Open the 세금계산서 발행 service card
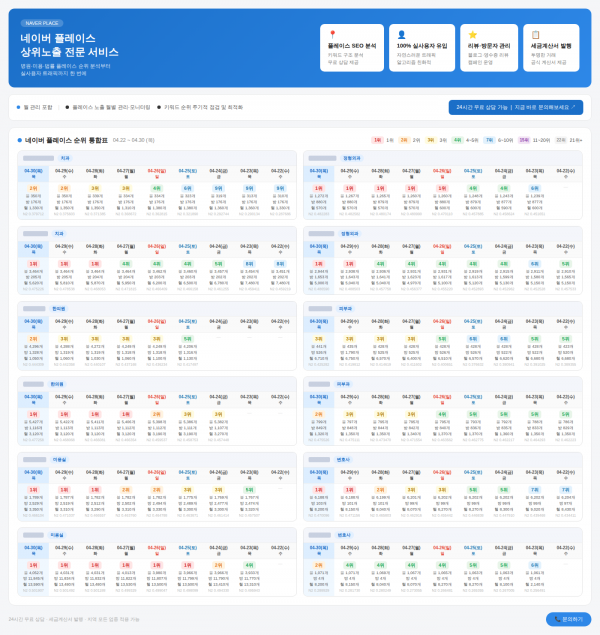The image size is (600, 635). [553, 49]
